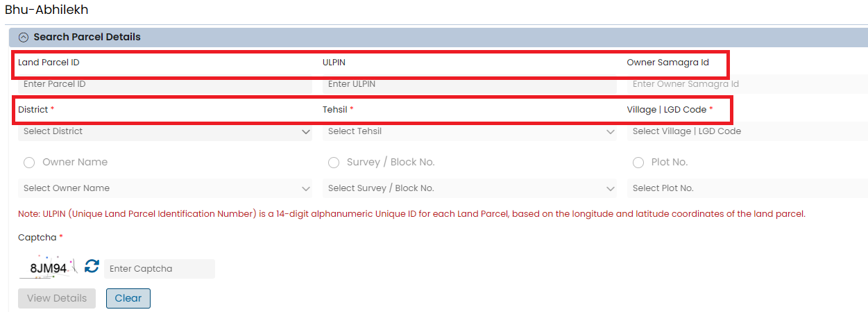Focus the Select Plot No. field

pyautogui.click(x=746, y=188)
